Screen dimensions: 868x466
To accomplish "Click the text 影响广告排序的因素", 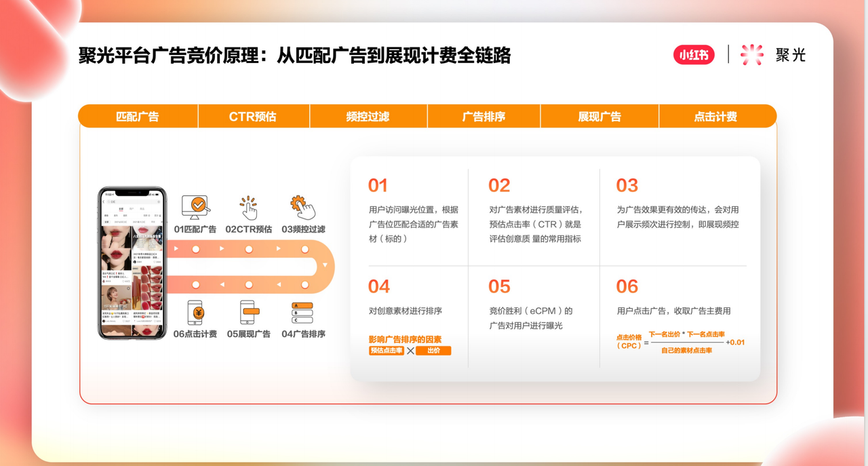I will click(x=405, y=339).
